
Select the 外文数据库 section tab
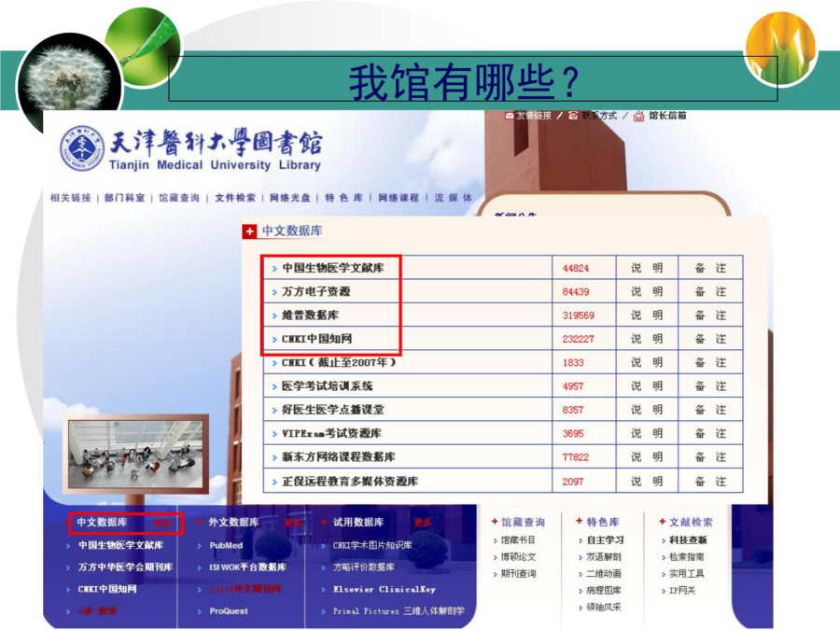pyautogui.click(x=233, y=523)
